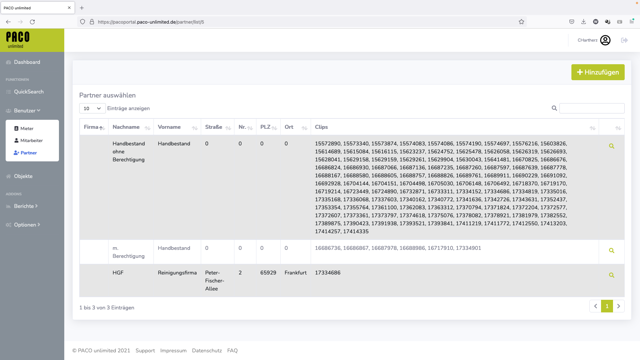Click the table search input field
The height and width of the screenshot is (360, 640).
click(592, 108)
